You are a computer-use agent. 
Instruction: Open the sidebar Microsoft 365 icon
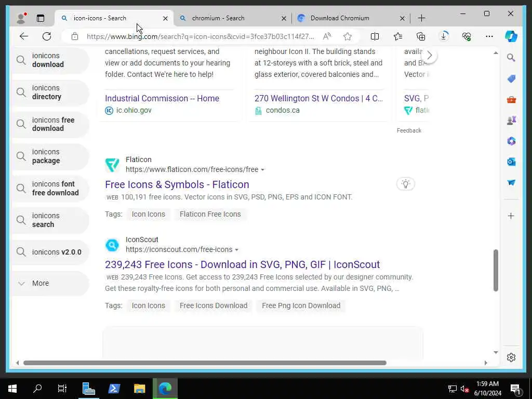tap(511, 141)
